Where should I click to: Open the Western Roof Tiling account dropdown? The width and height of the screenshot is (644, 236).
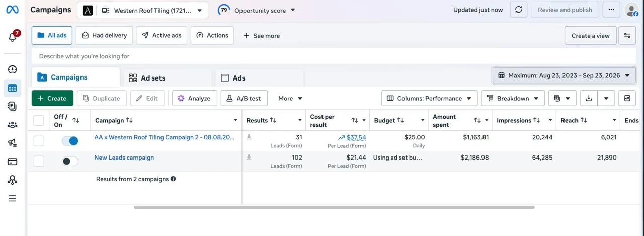(x=142, y=10)
